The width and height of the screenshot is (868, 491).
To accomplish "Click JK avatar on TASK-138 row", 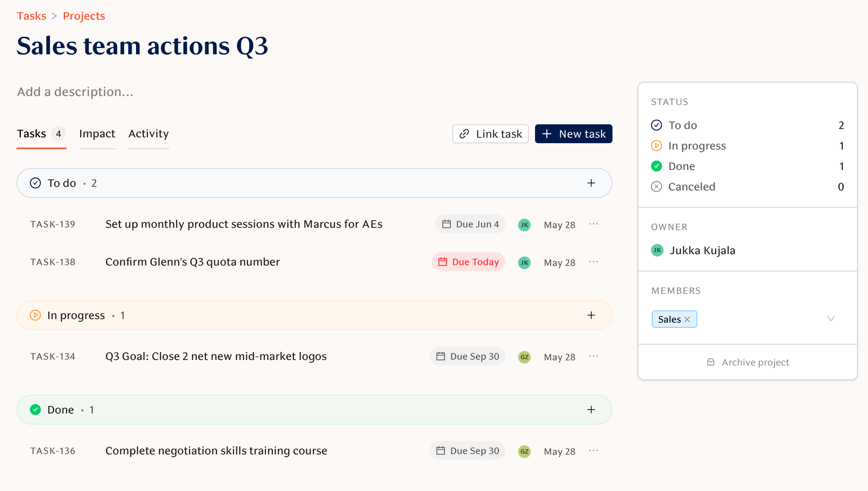I will point(524,262).
